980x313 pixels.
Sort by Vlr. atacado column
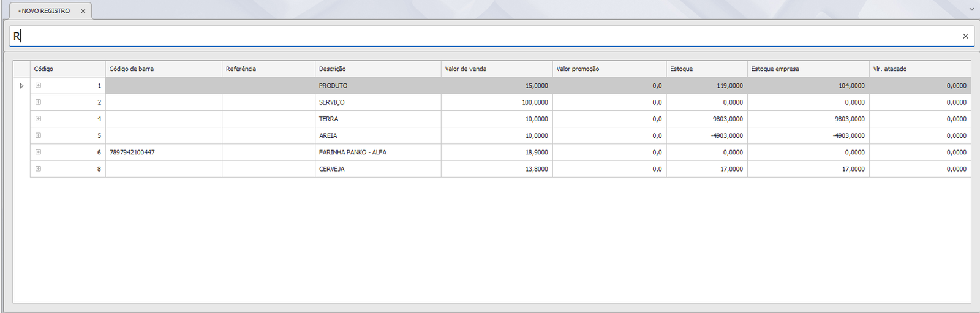920,69
